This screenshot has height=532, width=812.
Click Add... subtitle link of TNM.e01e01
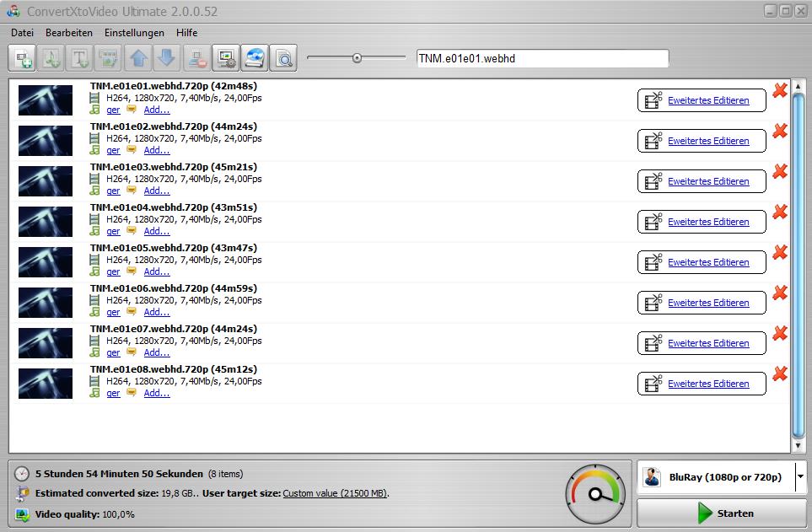[156, 110]
